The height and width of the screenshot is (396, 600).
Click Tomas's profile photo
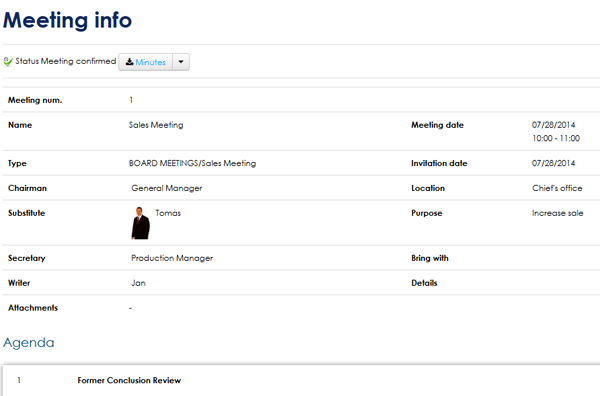pos(140,223)
